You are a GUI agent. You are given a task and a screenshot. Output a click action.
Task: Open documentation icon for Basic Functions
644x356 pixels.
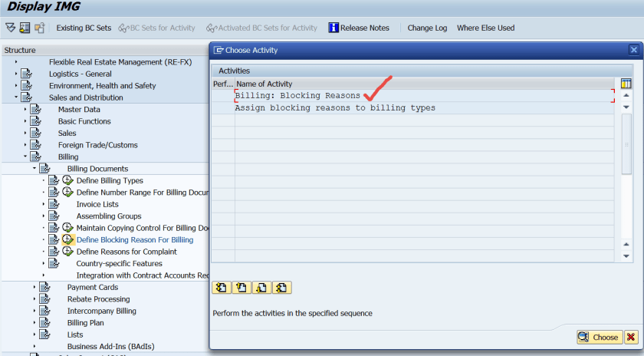tap(36, 121)
